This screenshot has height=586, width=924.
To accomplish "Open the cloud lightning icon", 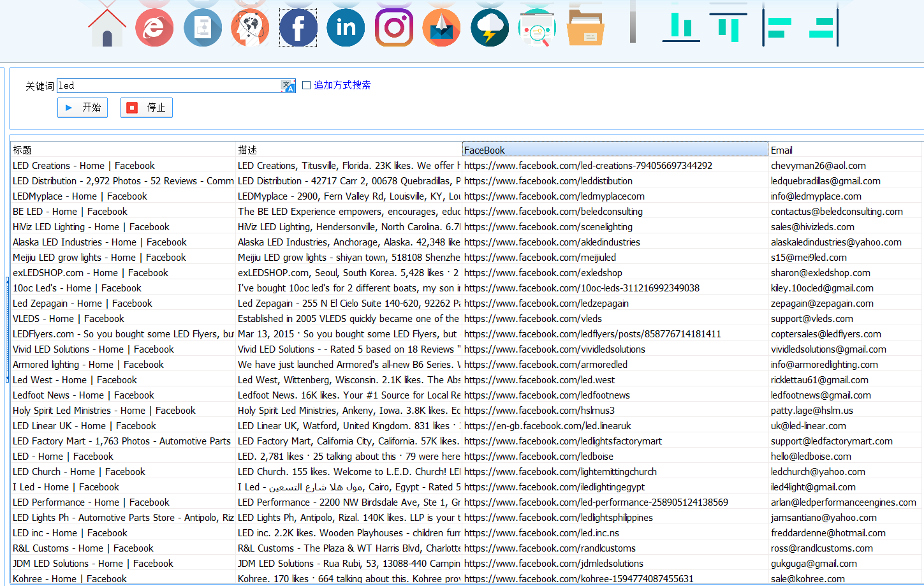I will (490, 27).
